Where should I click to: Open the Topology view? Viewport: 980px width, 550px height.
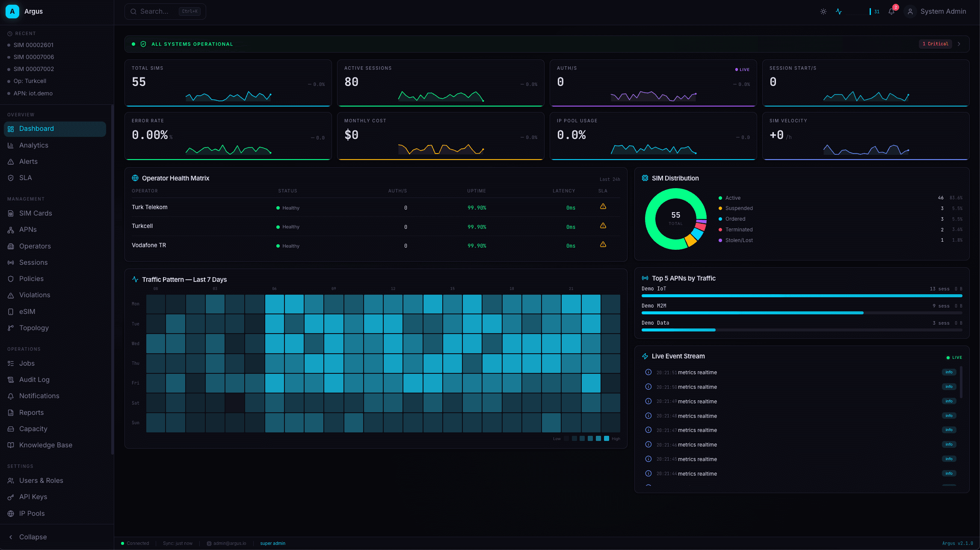click(34, 328)
